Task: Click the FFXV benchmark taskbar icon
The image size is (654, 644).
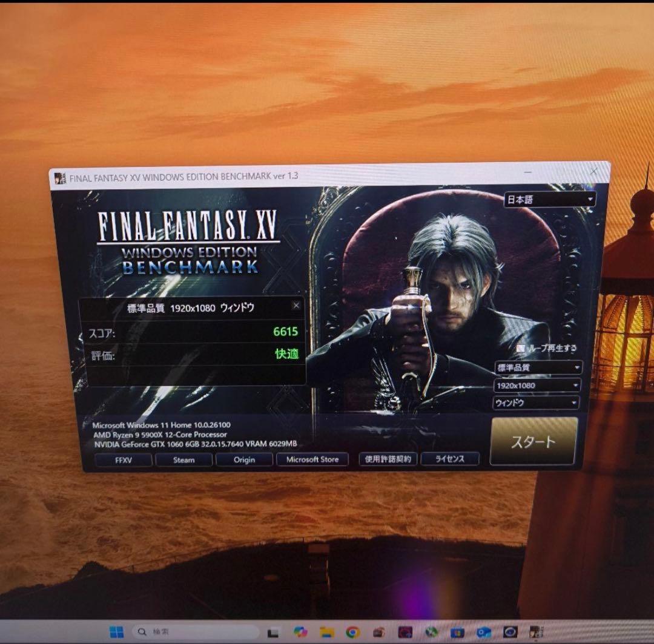Action: pyautogui.click(x=536, y=632)
